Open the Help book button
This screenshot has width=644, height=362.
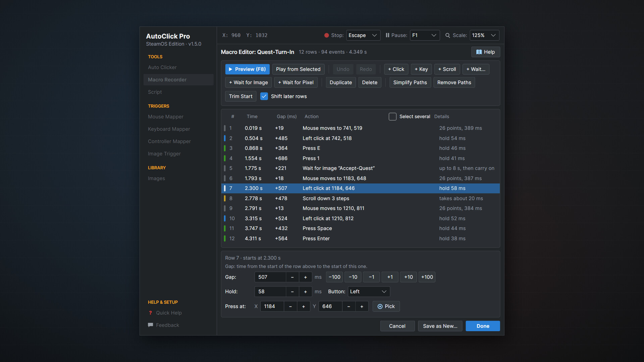point(485,52)
